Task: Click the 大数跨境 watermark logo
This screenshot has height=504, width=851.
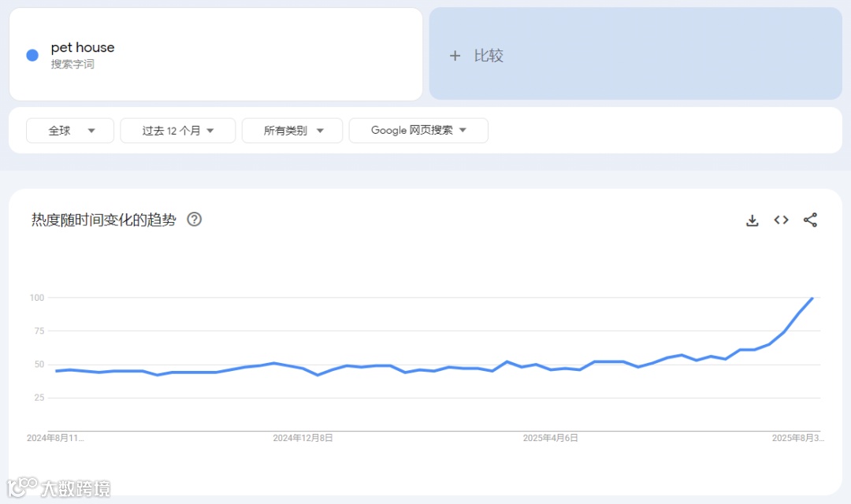Action: [x=58, y=487]
